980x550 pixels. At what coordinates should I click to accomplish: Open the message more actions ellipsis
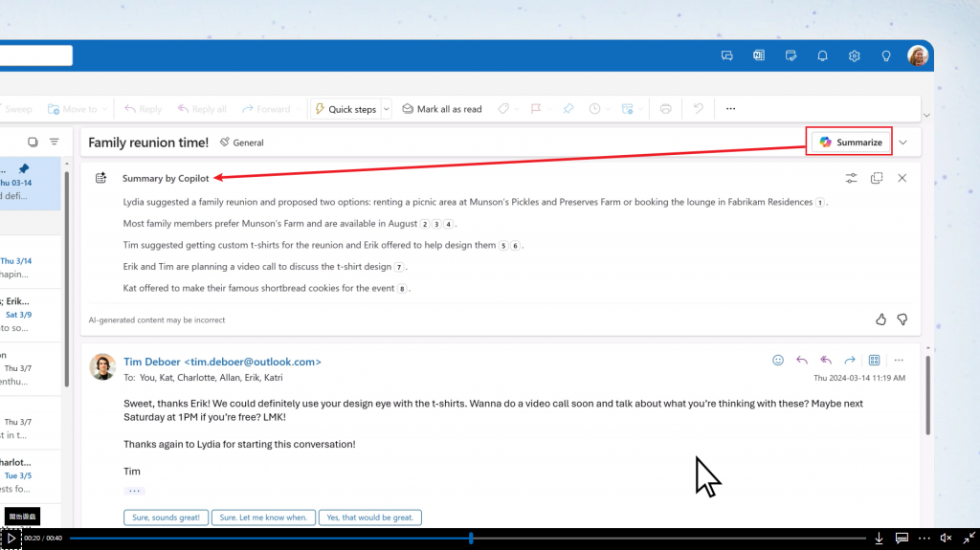(899, 360)
